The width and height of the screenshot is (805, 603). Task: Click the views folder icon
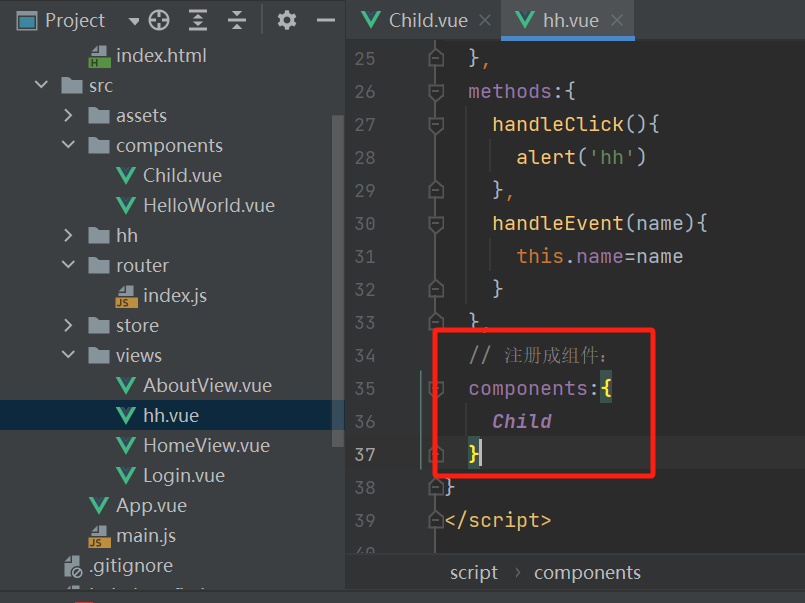click(99, 355)
